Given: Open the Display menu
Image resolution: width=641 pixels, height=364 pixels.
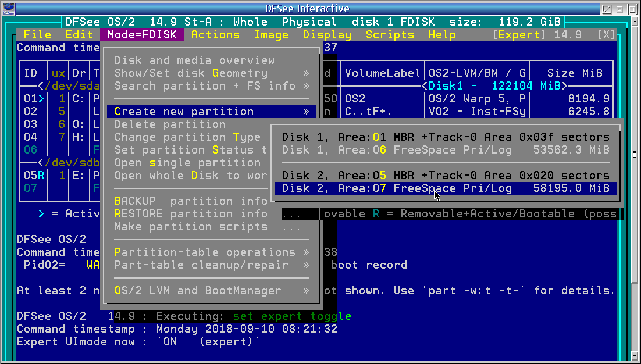Looking at the screenshot, I should (x=327, y=35).
